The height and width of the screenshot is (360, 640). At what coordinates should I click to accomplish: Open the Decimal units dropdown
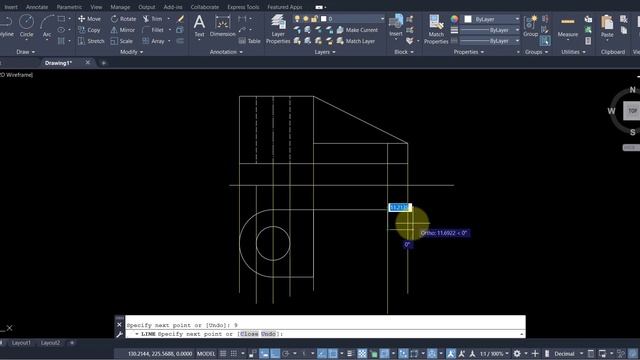pos(568,353)
